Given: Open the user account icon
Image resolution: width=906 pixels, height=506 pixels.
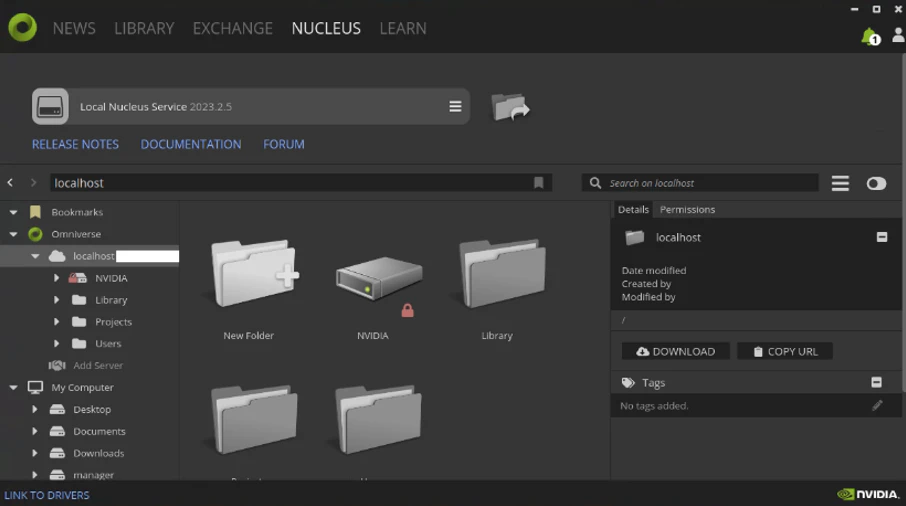Looking at the screenshot, I should click(898, 35).
